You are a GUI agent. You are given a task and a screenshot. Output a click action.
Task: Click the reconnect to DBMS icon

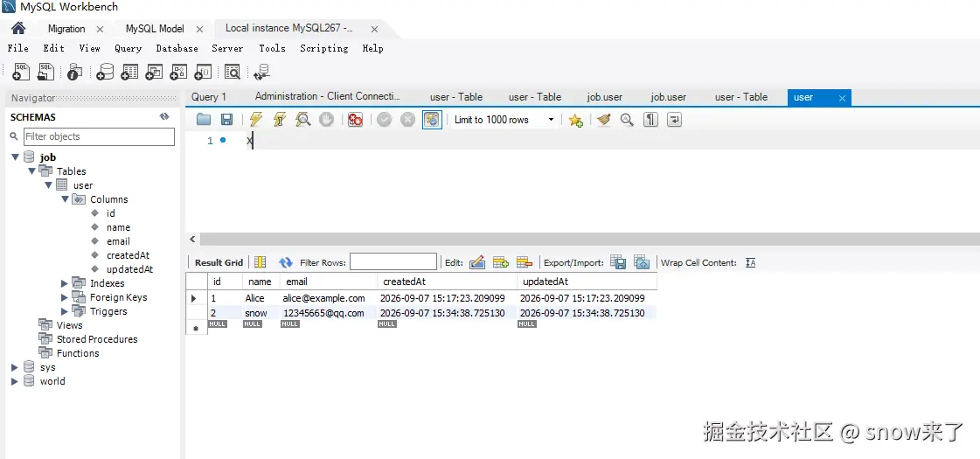click(x=261, y=72)
